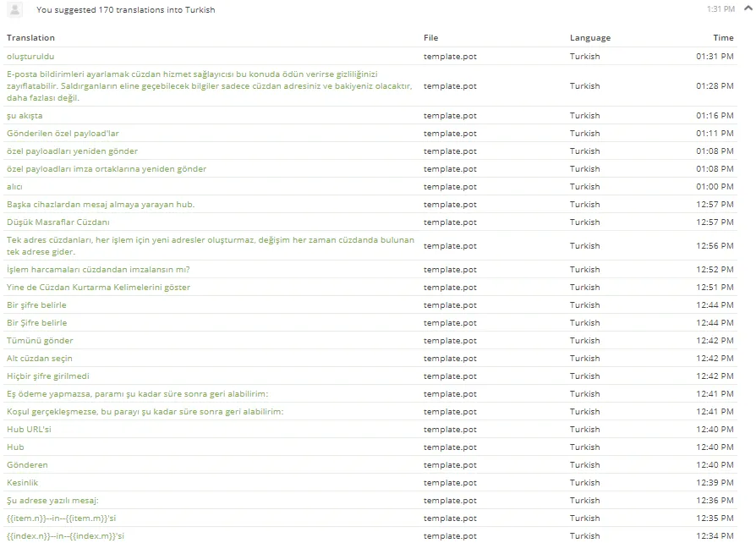Open the 'Tek adres cüzdanları' translation
This screenshot has height=543, width=756.
click(x=211, y=246)
